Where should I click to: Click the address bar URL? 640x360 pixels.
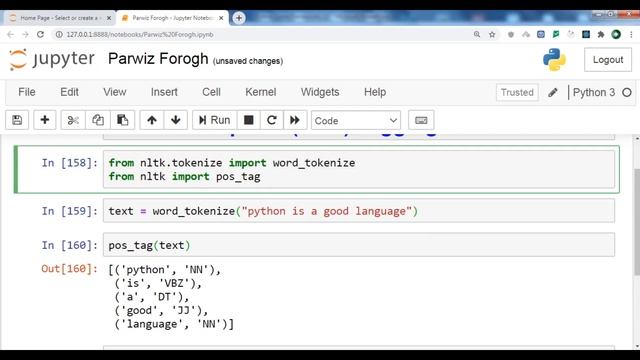140,35
